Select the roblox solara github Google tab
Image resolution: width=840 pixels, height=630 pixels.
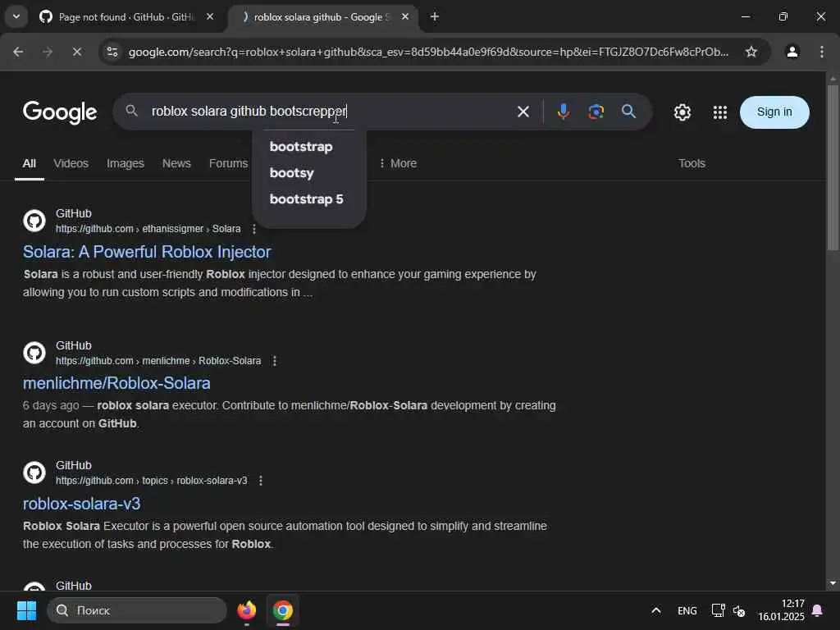[324, 17]
